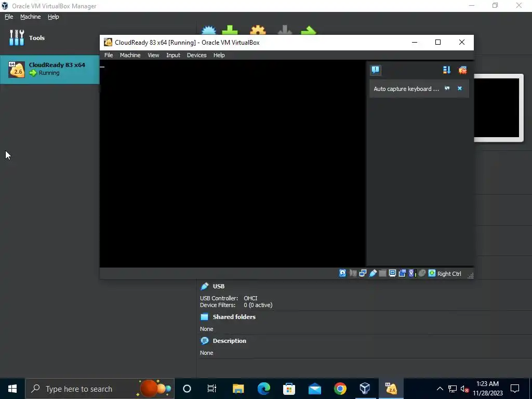Launch Microsoft Edge from the taskbar
532x399 pixels.
pyautogui.click(x=263, y=389)
